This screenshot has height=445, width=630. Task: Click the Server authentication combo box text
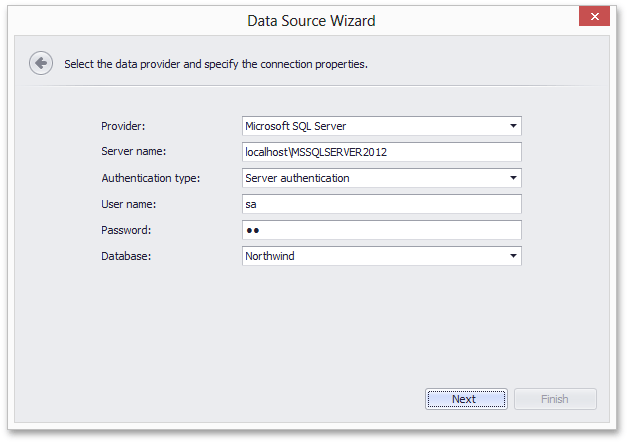pos(297,178)
